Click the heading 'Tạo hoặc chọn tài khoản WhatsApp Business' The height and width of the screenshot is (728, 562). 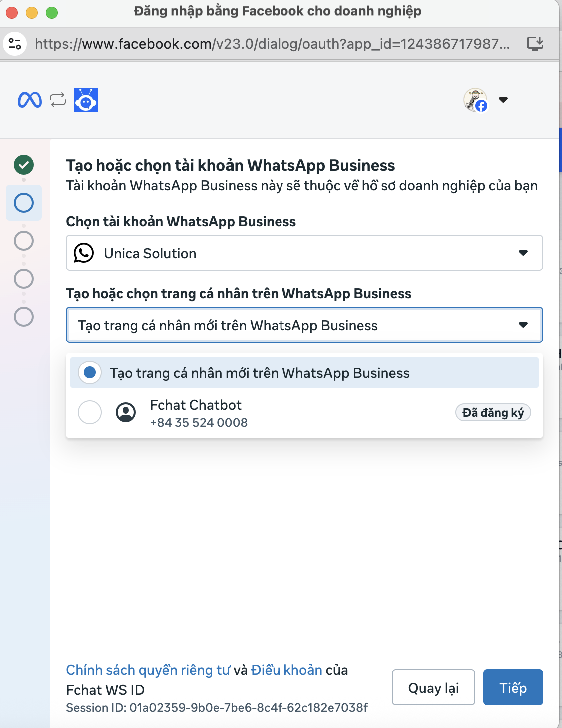(x=231, y=165)
